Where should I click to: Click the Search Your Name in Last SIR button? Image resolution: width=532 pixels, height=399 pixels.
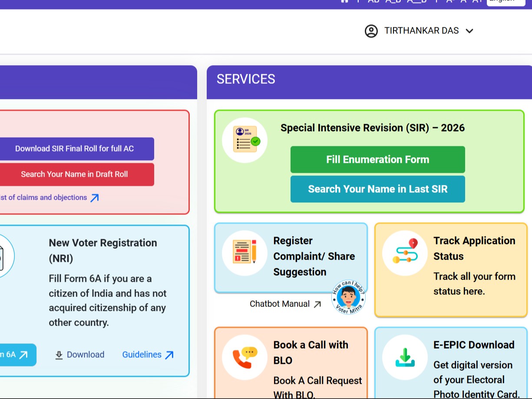377,189
